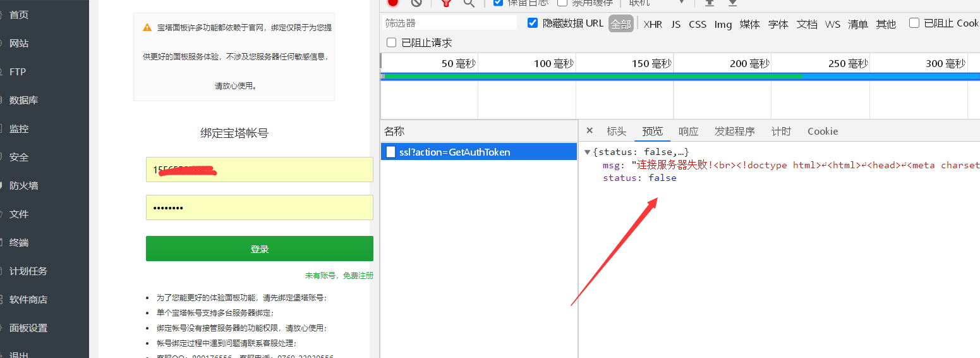The height and width of the screenshot is (358, 980).
Task: Click the account phone number field
Action: pyautogui.click(x=260, y=170)
